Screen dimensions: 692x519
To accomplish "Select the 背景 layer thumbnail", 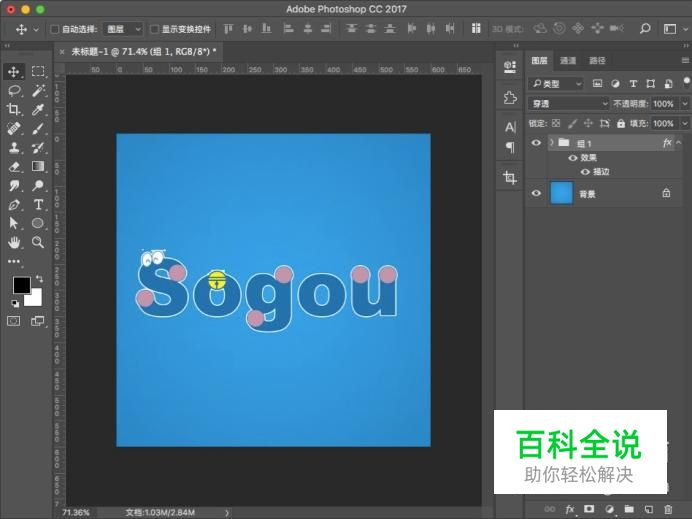I will click(561, 193).
